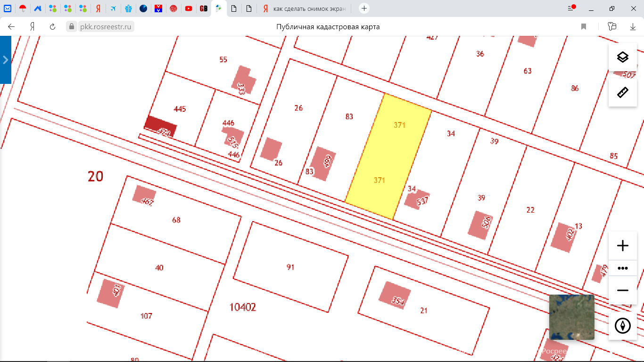Zoom in with the plus button

click(x=622, y=246)
